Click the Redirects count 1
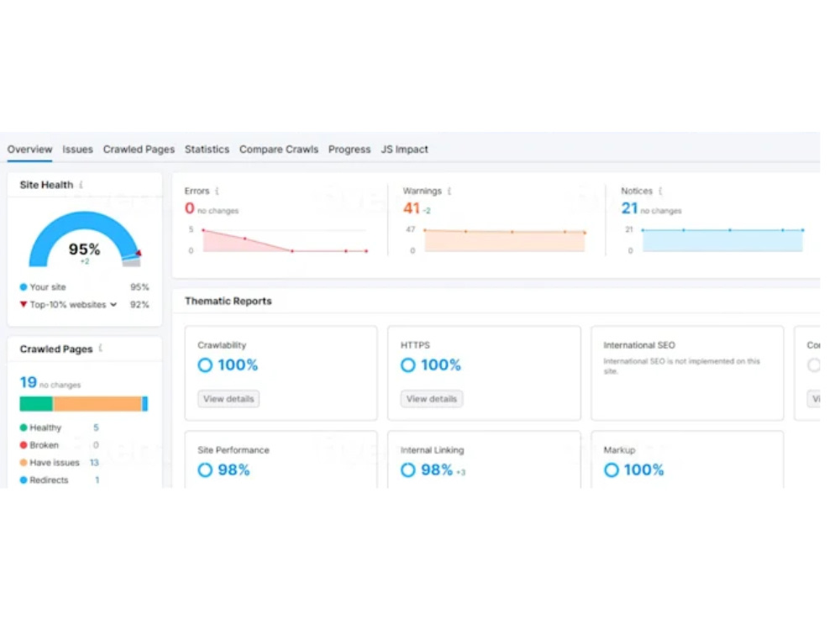 (97, 480)
